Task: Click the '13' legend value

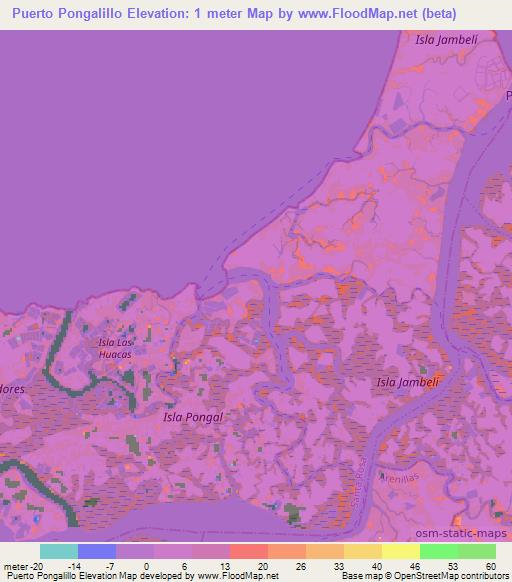Action: 225,567
